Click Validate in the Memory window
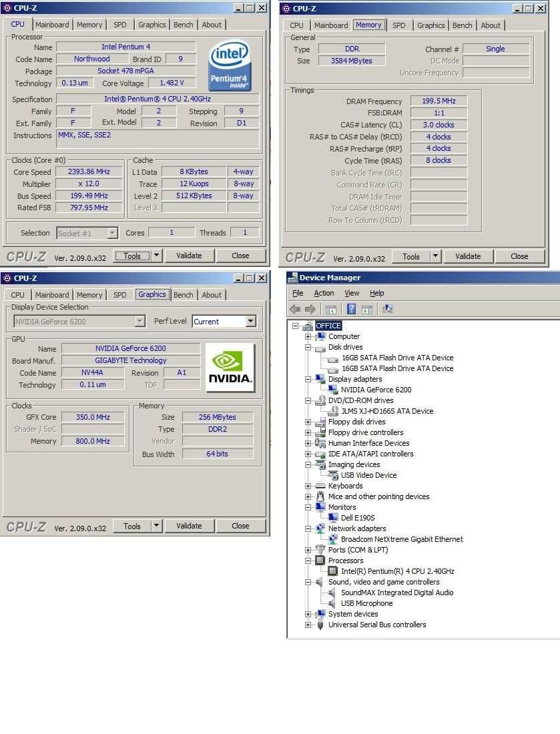This screenshot has width=560, height=734. tap(468, 256)
